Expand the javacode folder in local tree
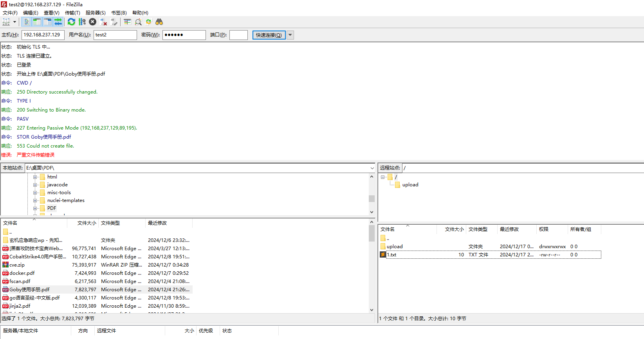Viewport: 644px width, 339px height. [35, 185]
